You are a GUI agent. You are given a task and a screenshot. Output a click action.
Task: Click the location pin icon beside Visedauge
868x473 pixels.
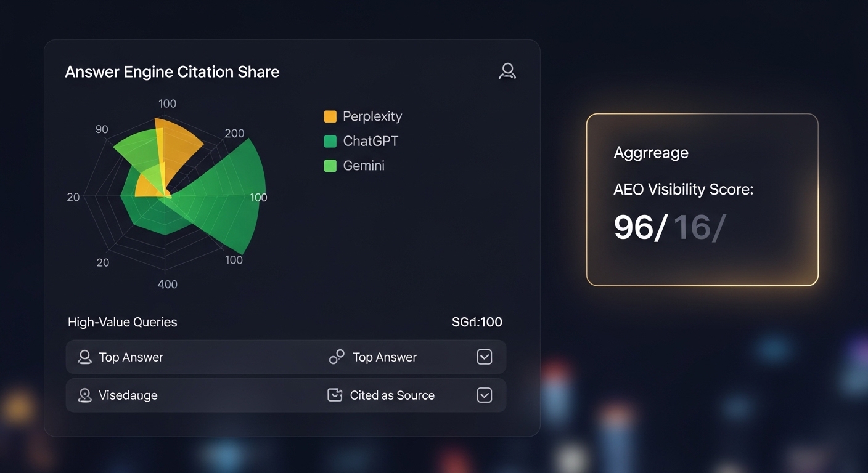pos(84,395)
